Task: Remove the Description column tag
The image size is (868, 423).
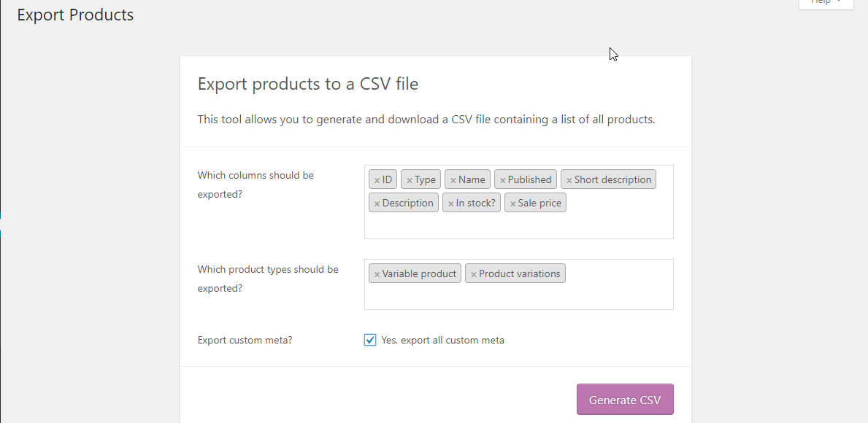Action: coord(377,203)
